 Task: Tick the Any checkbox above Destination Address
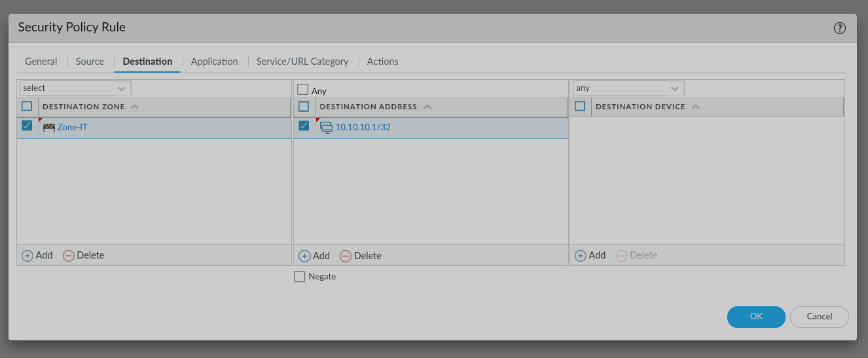[x=302, y=90]
